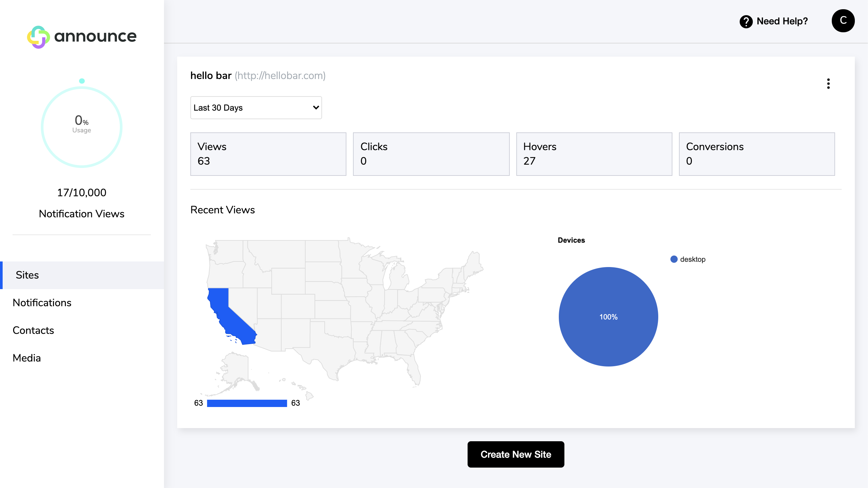Open the hellobar.com site link

pyautogui.click(x=280, y=75)
